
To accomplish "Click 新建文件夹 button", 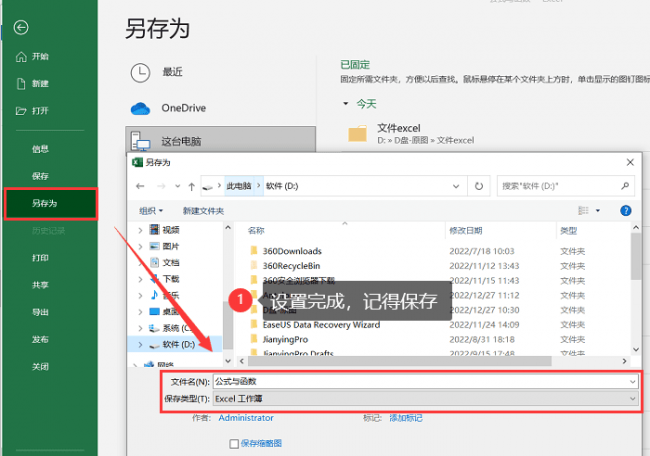I will 203,211.
